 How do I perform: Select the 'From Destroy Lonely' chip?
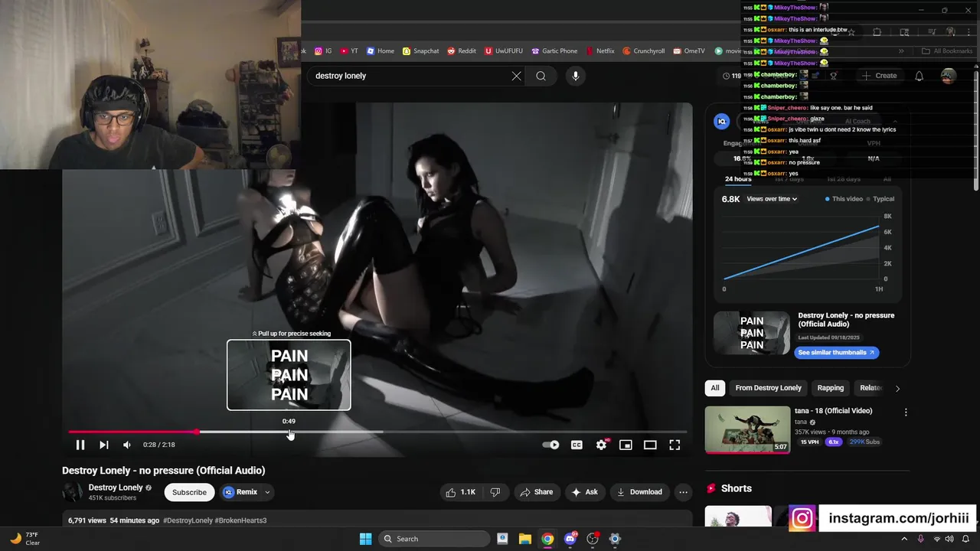pyautogui.click(x=768, y=388)
